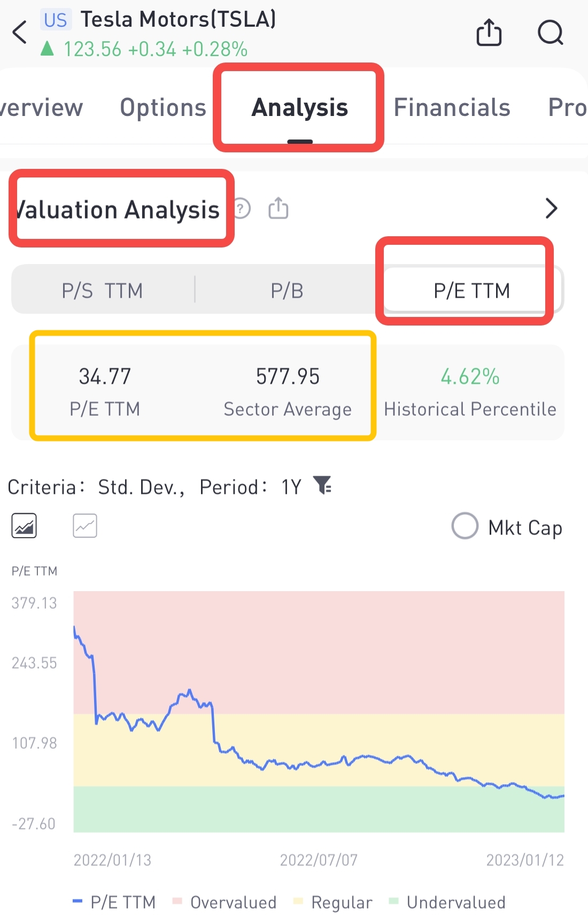Expand Valuation Analysis with the right chevron

(551, 208)
